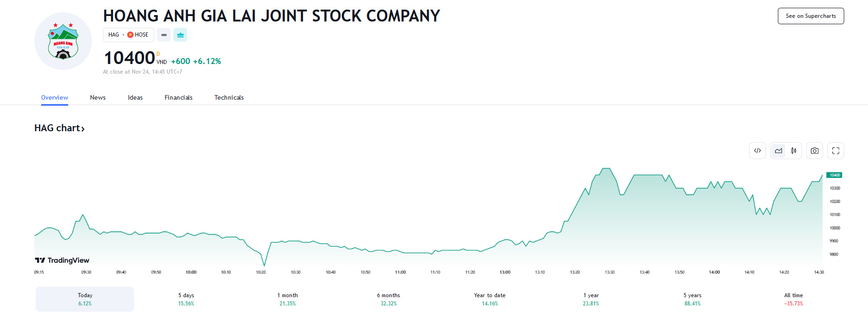Take a chart snapshot with the camera icon
The width and height of the screenshot is (868, 331).
click(x=814, y=151)
